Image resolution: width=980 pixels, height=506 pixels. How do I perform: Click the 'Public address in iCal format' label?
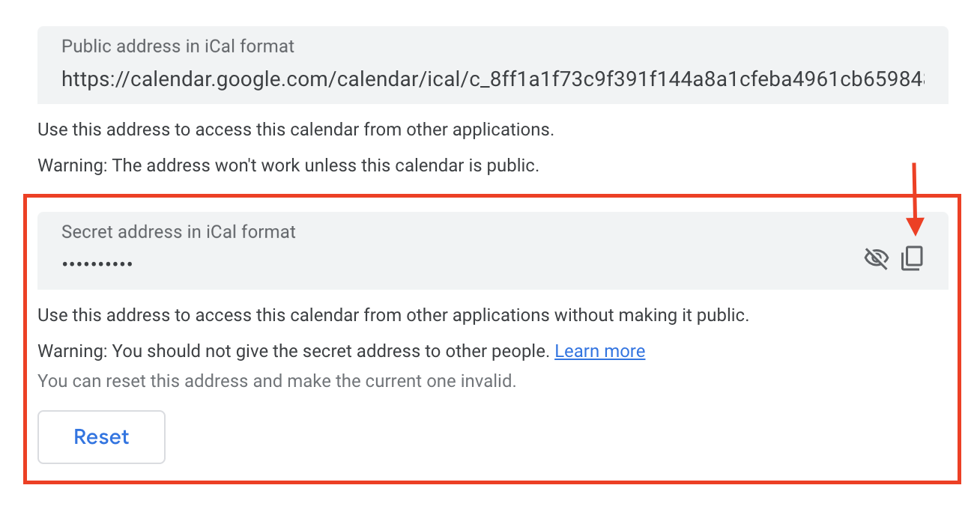pyautogui.click(x=178, y=46)
